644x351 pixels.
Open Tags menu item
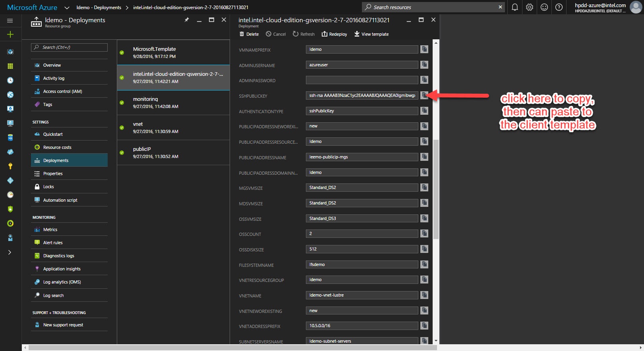pos(69,104)
